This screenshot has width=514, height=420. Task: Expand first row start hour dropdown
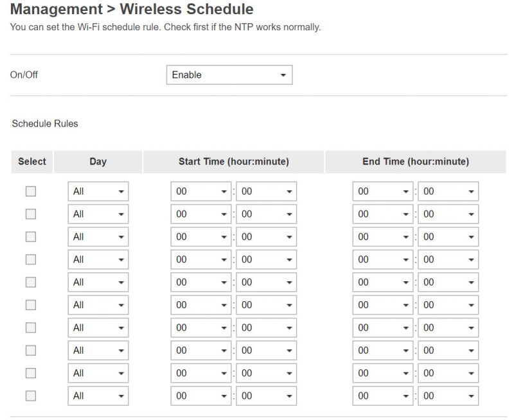tap(200, 191)
